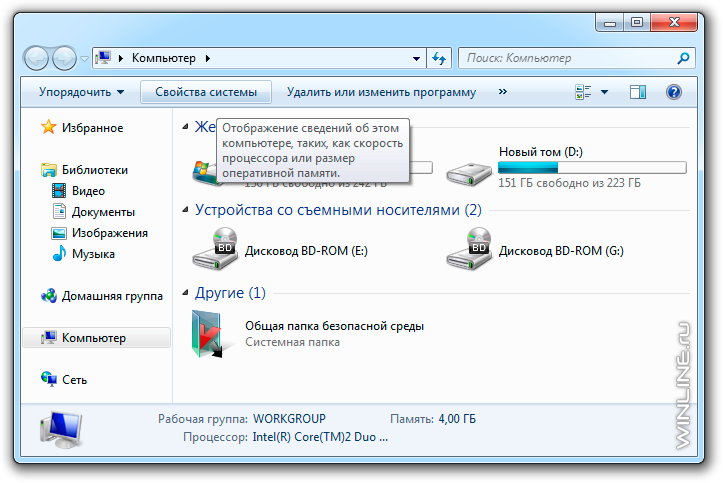The image size is (723, 483).
Task: Minimize the Explorer window
Action: click(x=610, y=22)
